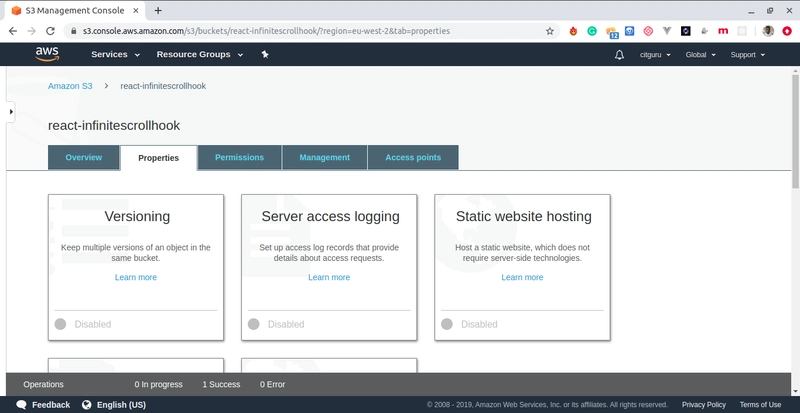The image size is (800, 413).
Task: Switch to the Overview tab
Action: 84,157
